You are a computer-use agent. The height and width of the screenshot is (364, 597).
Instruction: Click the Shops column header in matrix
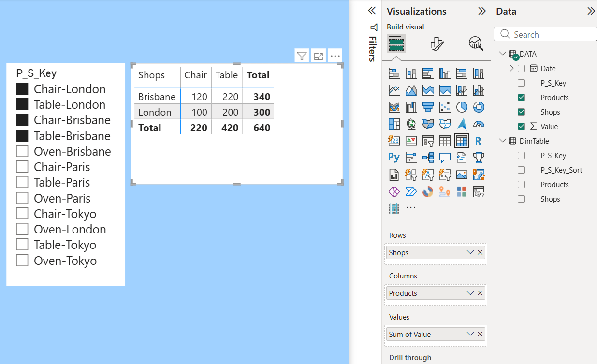(x=151, y=75)
